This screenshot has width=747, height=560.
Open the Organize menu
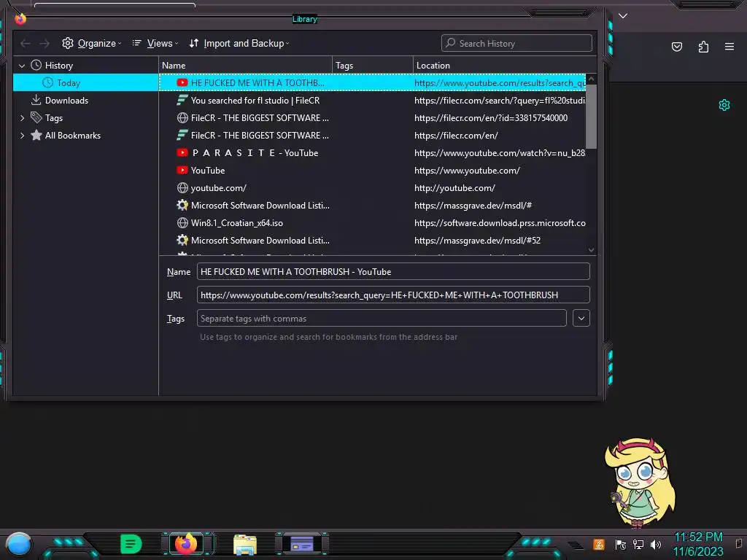coord(92,43)
